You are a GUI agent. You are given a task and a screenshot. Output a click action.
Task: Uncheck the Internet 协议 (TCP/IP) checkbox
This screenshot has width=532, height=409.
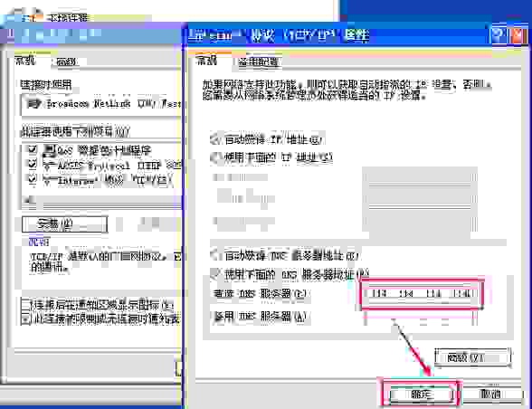pos(33,179)
